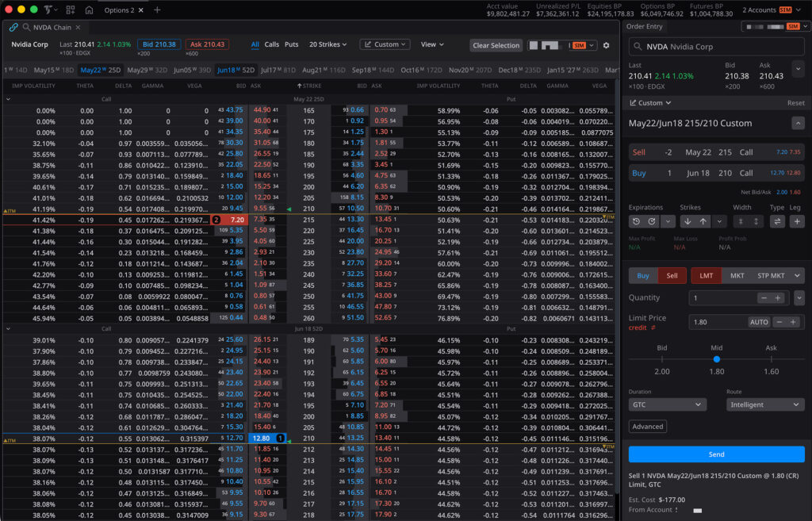Click the search icon in NVDA Chain tab

(26, 27)
